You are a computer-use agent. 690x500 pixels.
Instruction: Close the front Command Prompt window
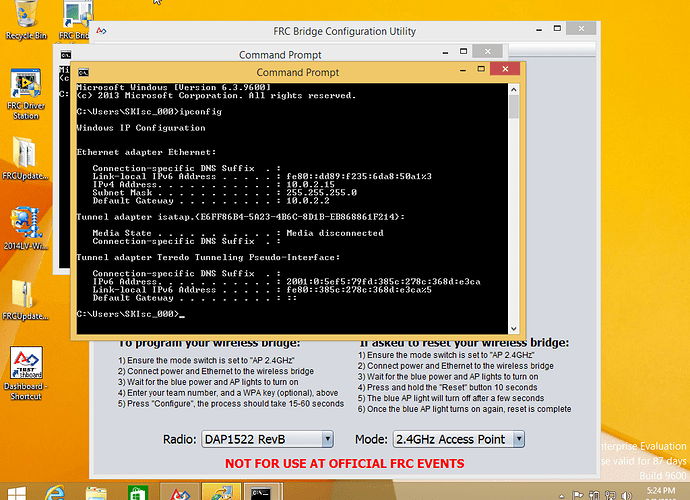point(505,69)
